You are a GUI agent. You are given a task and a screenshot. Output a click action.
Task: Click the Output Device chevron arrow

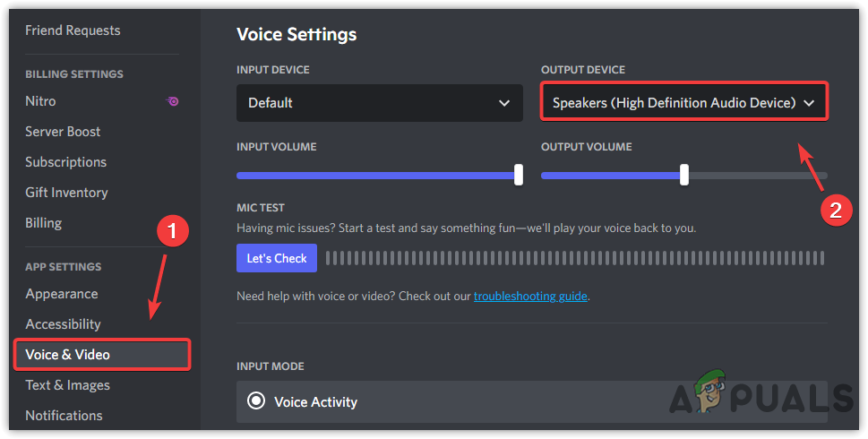809,103
